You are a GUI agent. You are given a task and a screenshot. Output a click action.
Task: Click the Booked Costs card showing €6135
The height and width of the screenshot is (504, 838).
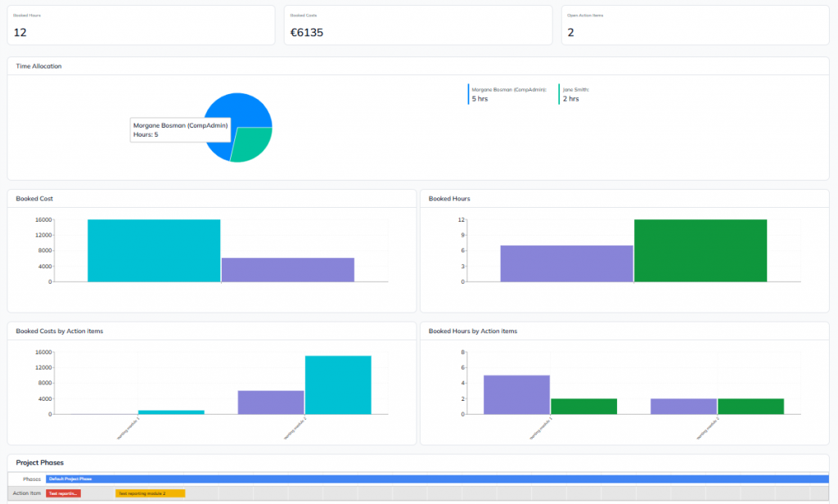[x=418, y=25]
